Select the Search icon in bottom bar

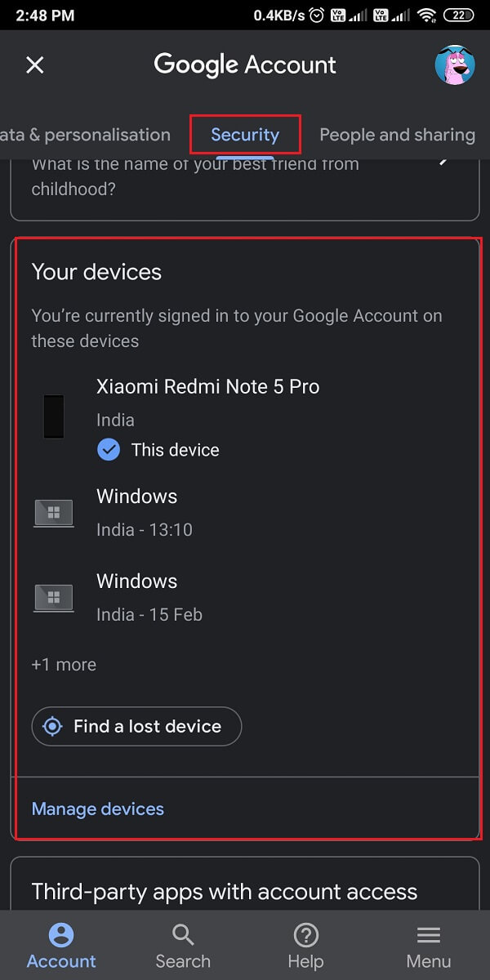tap(183, 945)
